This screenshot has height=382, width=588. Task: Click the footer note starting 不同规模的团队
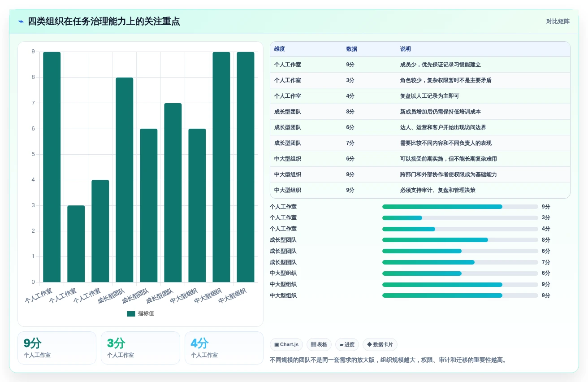click(389, 360)
